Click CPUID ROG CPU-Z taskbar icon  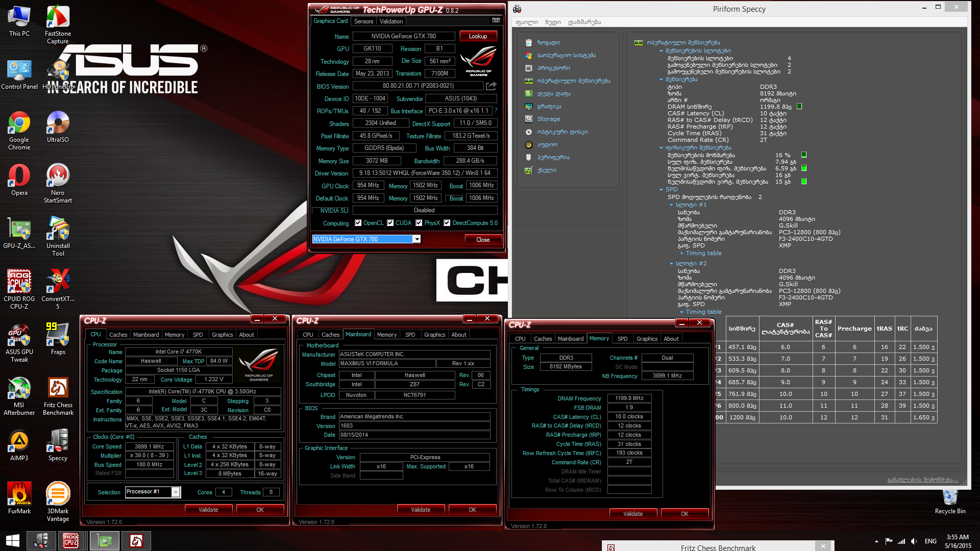[71, 541]
